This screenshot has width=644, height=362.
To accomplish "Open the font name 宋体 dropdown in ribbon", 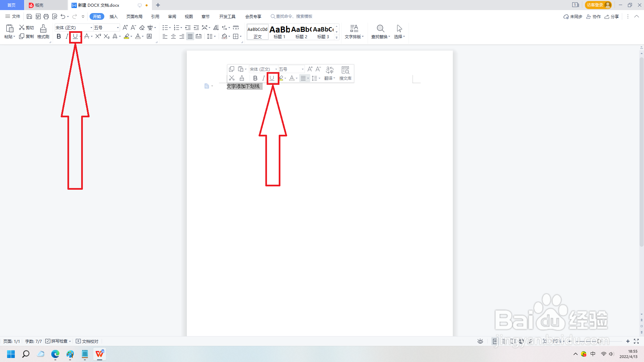I will click(x=91, y=27).
